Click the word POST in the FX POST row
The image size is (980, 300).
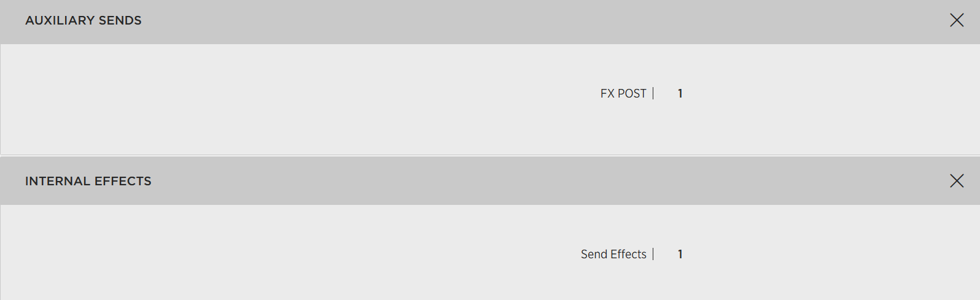tap(632, 93)
